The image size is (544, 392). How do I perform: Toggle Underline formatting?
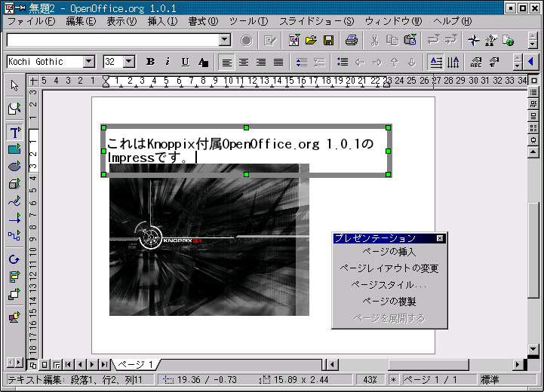(x=186, y=62)
